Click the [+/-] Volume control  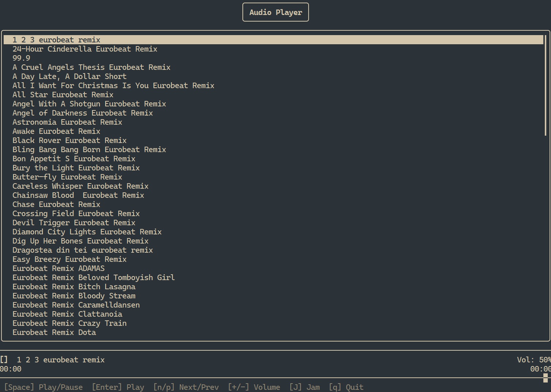[254, 387]
